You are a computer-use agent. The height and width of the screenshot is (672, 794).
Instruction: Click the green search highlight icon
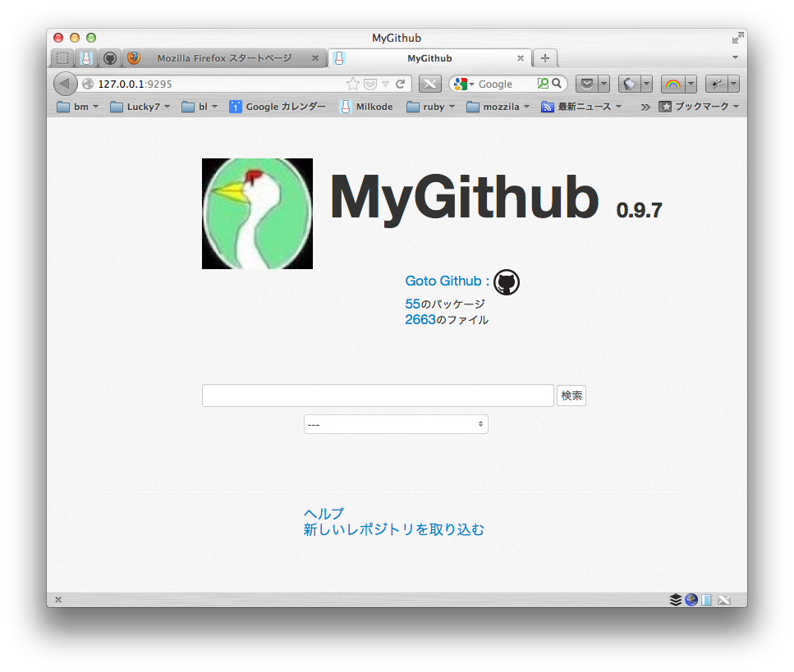point(543,84)
